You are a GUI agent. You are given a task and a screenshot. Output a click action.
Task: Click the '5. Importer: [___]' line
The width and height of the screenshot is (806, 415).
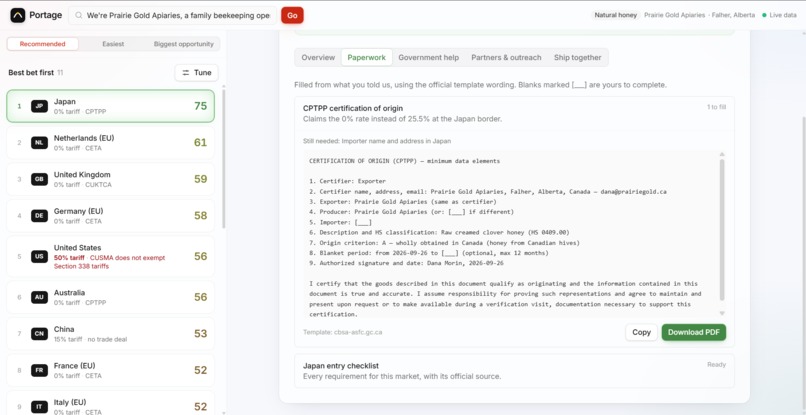tap(340, 223)
